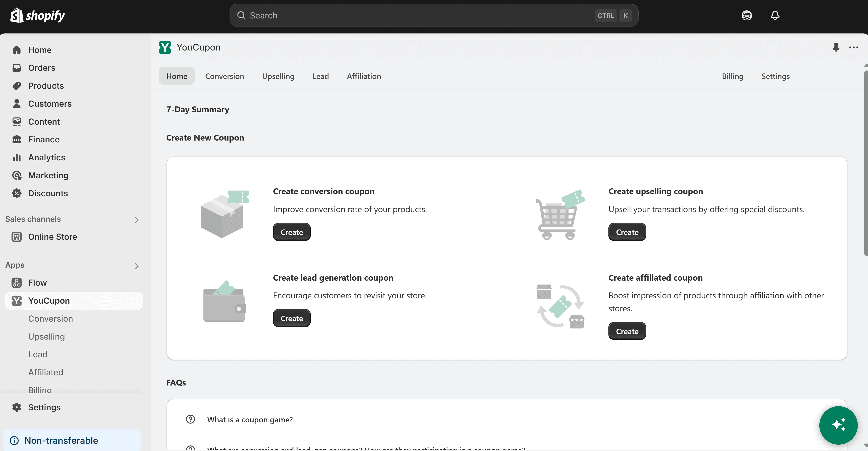Open the Sidekick assistant face icon
This screenshot has width=868, height=451.
pos(747,15)
